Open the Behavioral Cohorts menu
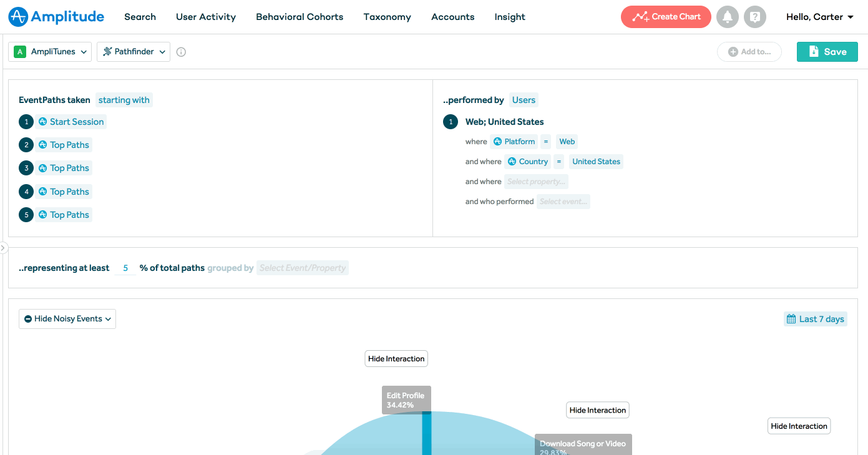 click(300, 17)
